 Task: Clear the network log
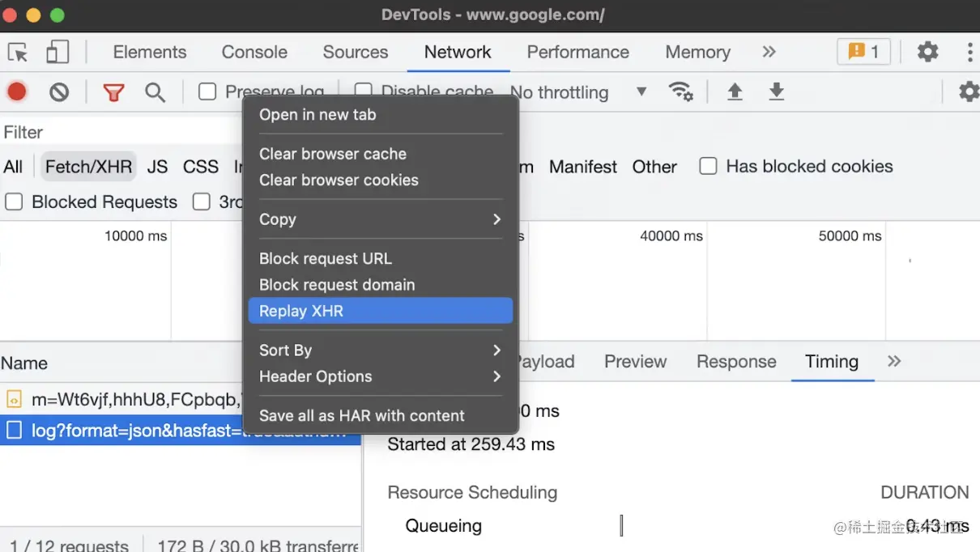(x=59, y=92)
